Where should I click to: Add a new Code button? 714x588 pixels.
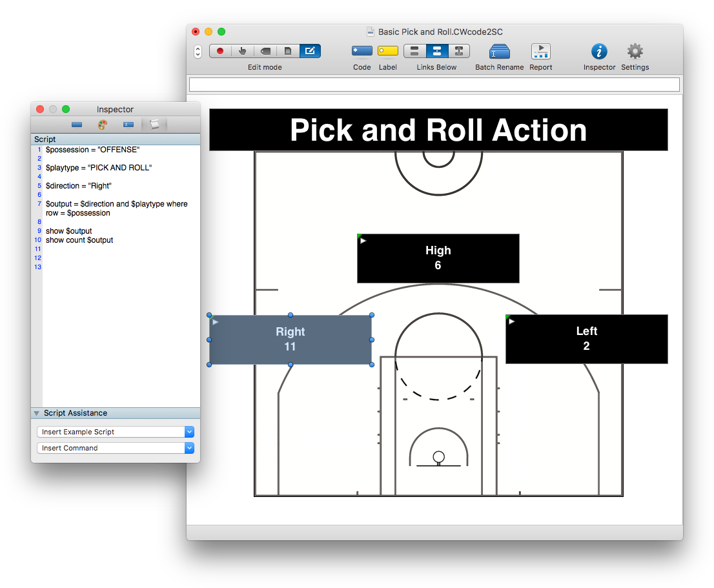click(362, 51)
